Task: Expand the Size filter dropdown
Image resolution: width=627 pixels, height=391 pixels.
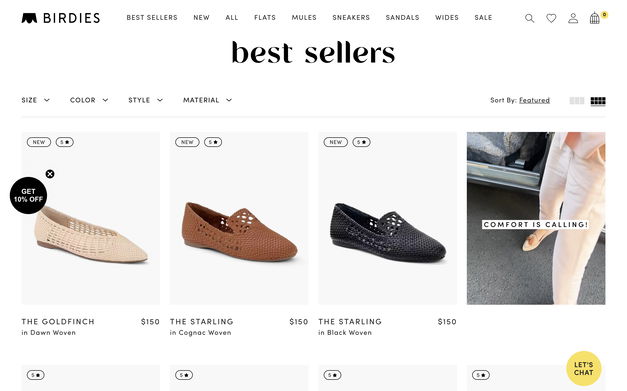Action: 36,100
